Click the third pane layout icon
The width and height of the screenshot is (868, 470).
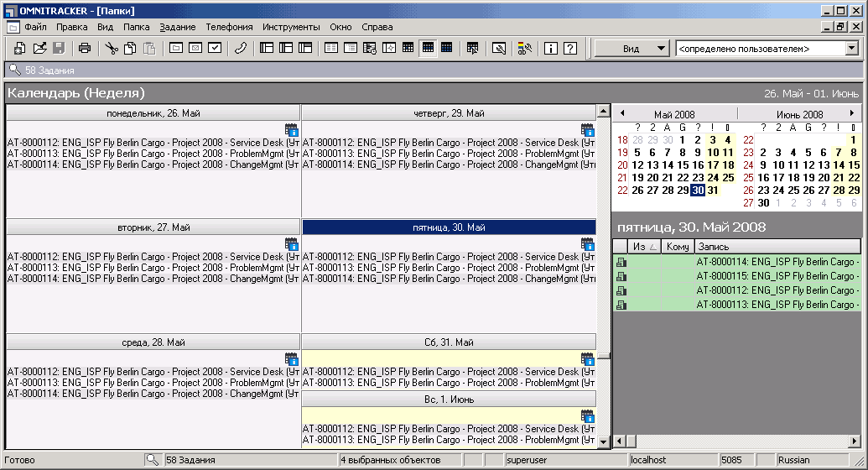[x=305, y=48]
